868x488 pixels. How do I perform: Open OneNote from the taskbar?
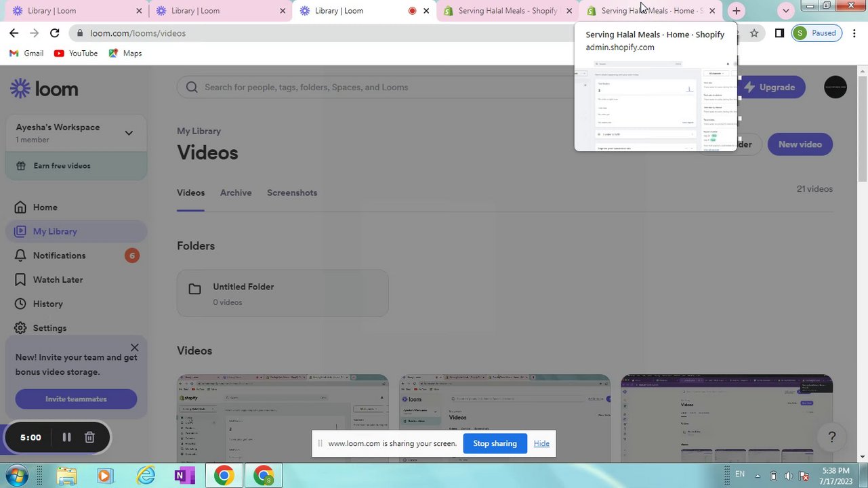184,476
